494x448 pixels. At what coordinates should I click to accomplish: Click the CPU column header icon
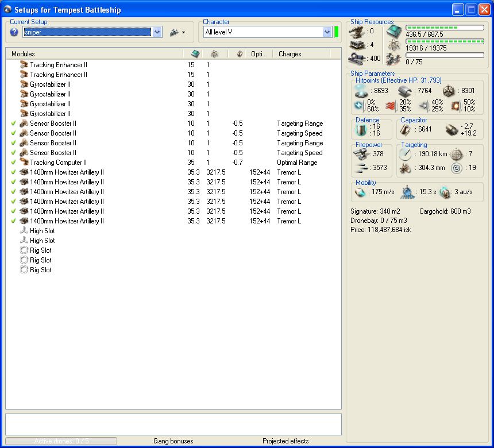(195, 54)
